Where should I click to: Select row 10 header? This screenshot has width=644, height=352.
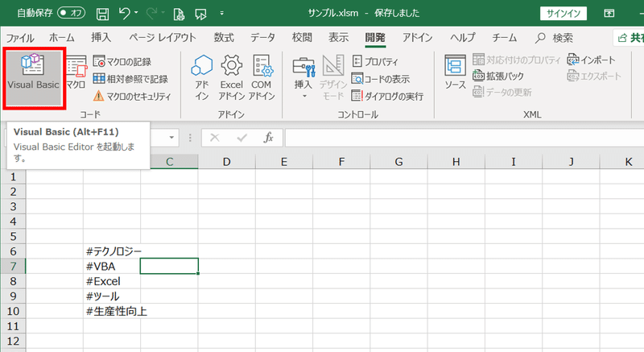pyautogui.click(x=13, y=311)
